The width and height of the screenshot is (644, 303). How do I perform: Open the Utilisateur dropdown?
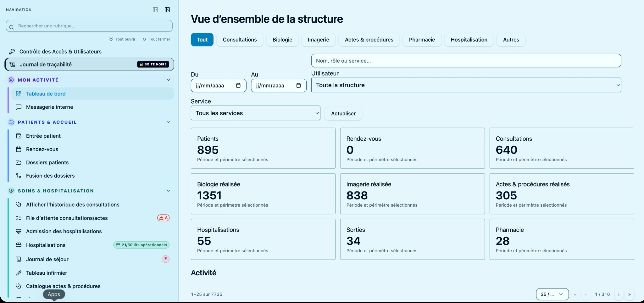tap(466, 85)
